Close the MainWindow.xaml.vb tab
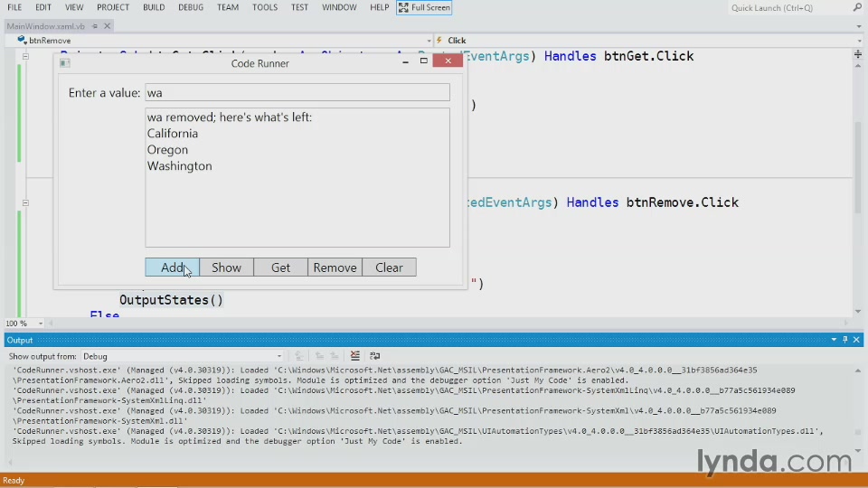The width and height of the screenshot is (868, 488). (x=108, y=26)
